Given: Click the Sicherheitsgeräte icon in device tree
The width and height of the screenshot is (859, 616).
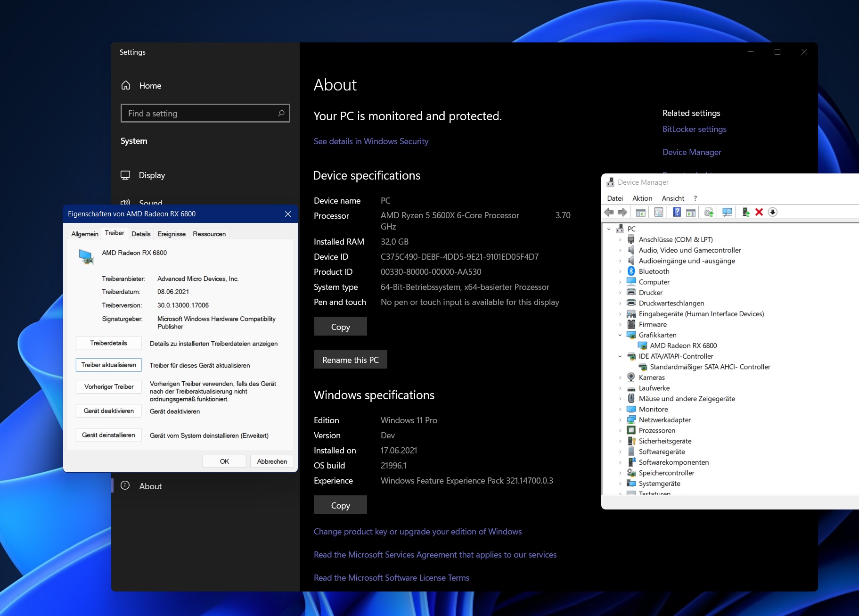Looking at the screenshot, I should point(631,441).
